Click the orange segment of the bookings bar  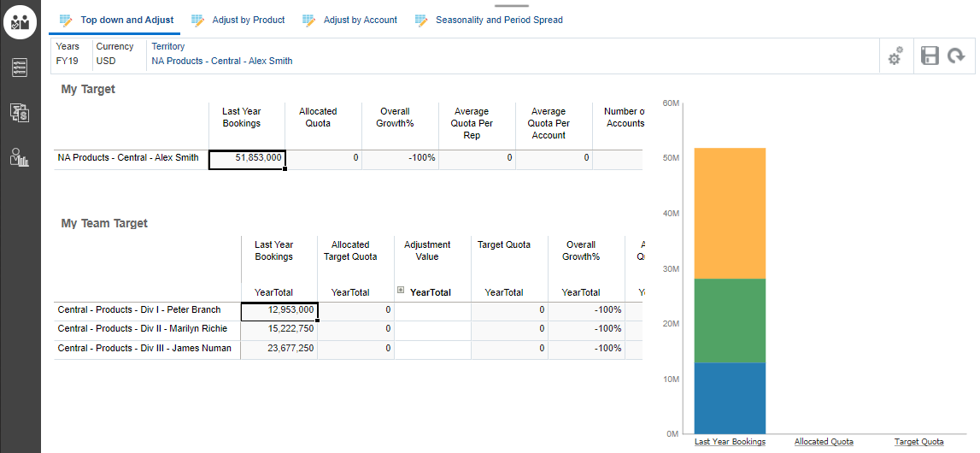coord(730,214)
